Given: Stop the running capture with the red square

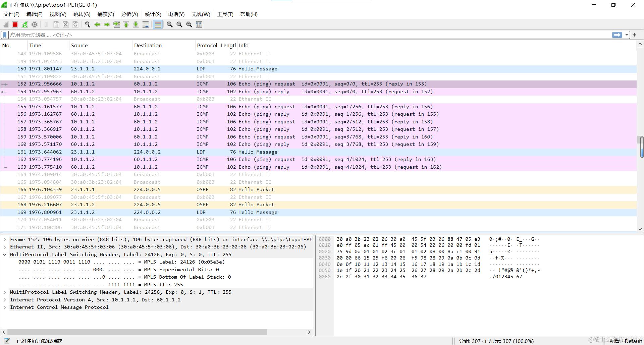Looking at the screenshot, I should tap(15, 24).
